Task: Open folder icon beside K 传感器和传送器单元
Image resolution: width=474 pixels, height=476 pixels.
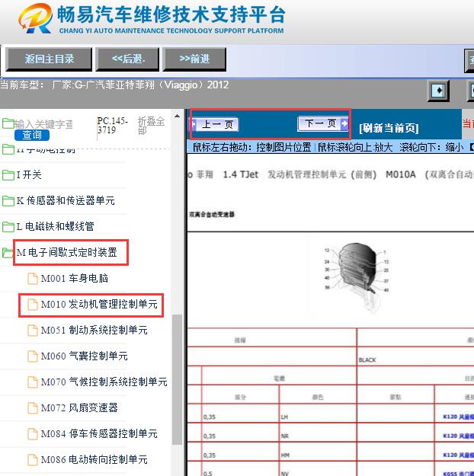Action: tap(8, 200)
